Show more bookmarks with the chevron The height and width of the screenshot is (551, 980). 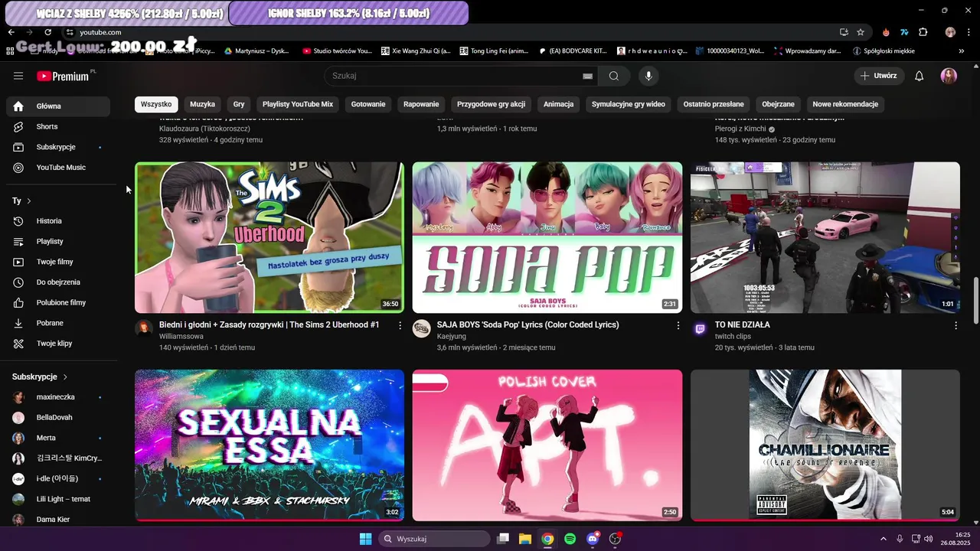pyautogui.click(x=961, y=51)
